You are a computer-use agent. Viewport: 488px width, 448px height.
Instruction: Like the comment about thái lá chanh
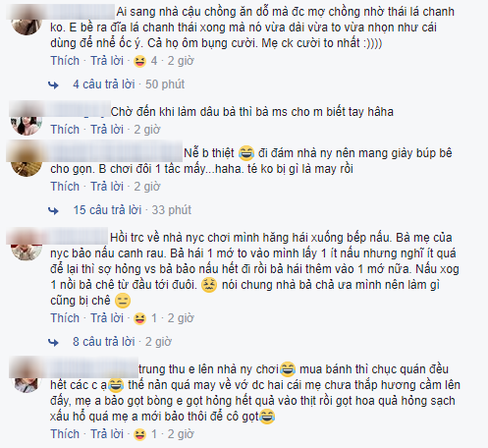(65, 61)
